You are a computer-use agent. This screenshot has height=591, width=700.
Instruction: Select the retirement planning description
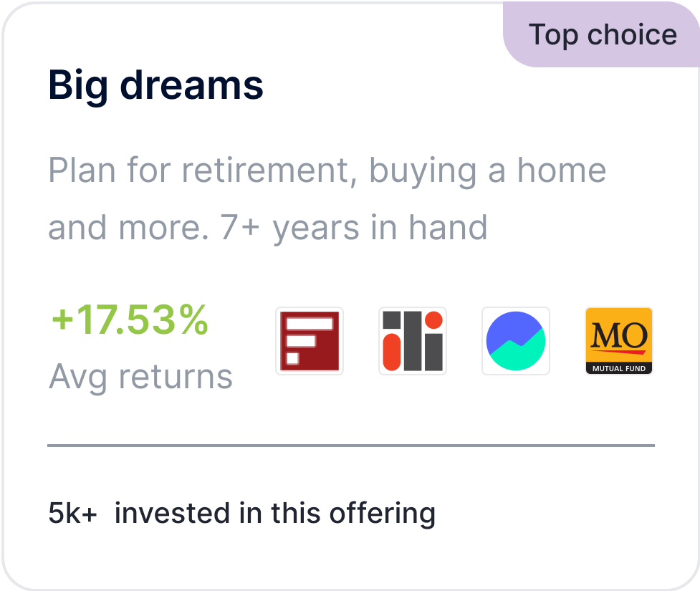[327, 198]
